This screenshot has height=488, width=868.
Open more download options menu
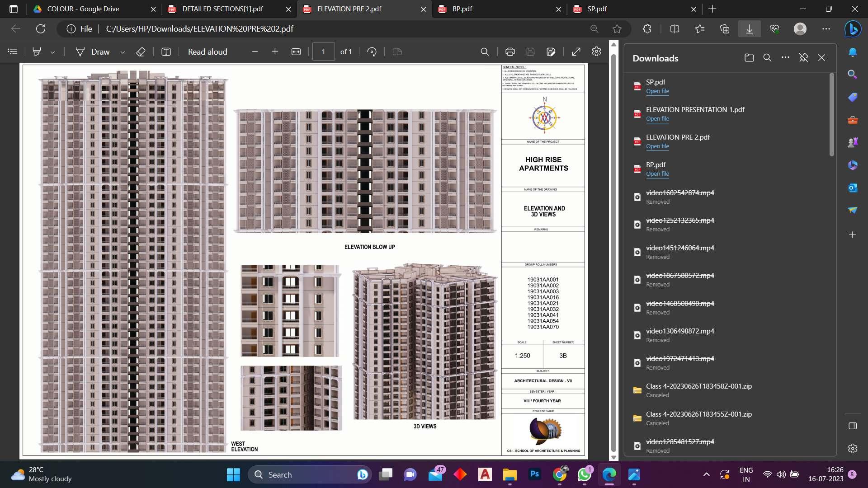point(785,58)
